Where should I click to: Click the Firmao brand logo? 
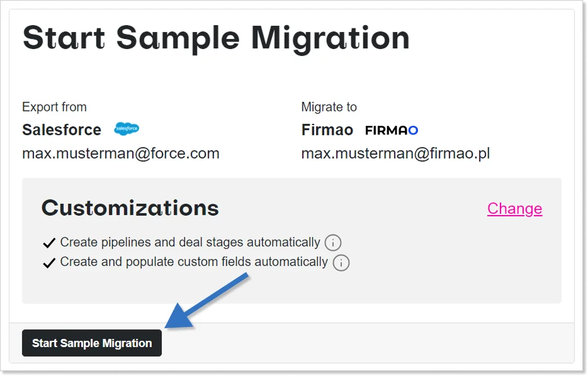392,130
